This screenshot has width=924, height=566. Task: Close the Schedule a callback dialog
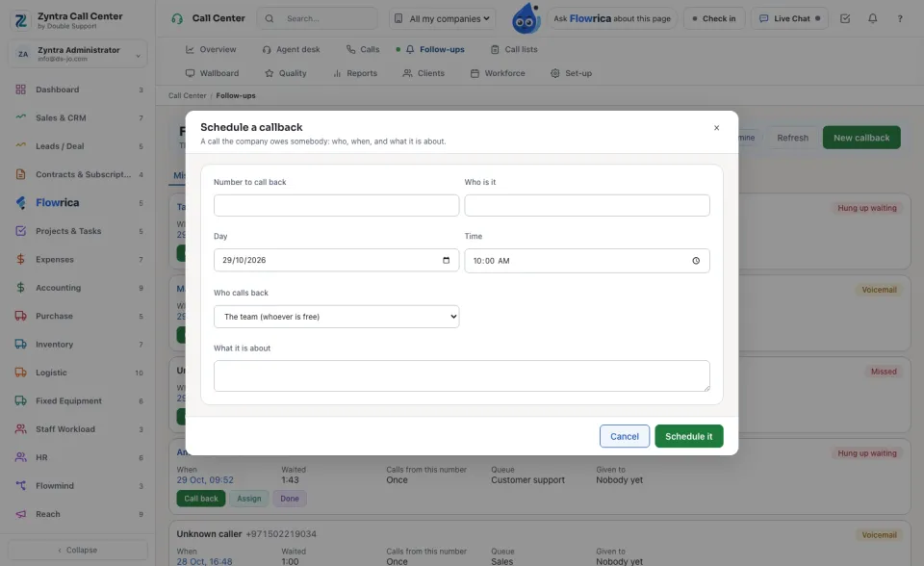click(716, 128)
